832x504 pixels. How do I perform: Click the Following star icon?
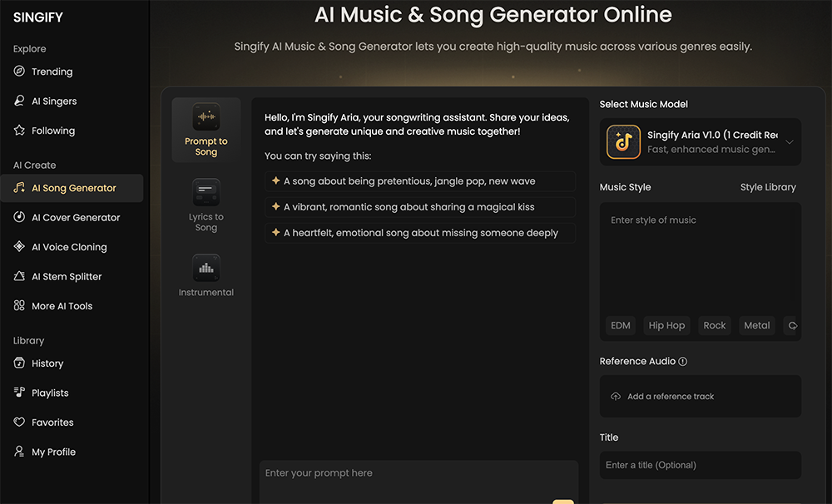pyautogui.click(x=19, y=131)
